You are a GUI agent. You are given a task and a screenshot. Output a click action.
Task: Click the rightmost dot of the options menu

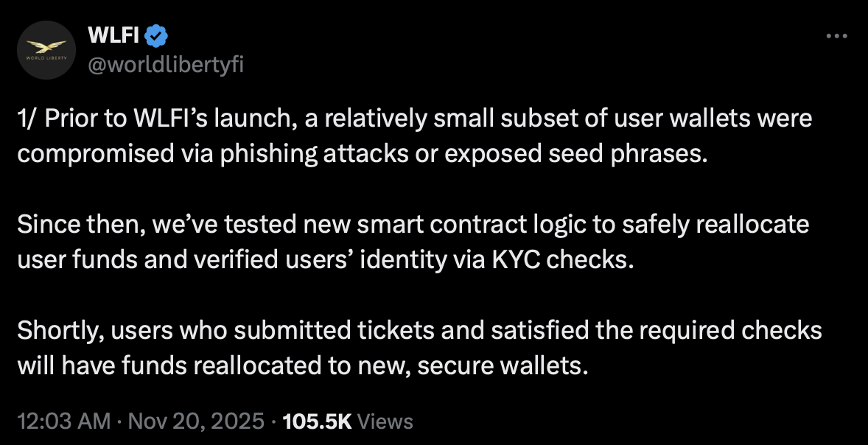tap(844, 35)
